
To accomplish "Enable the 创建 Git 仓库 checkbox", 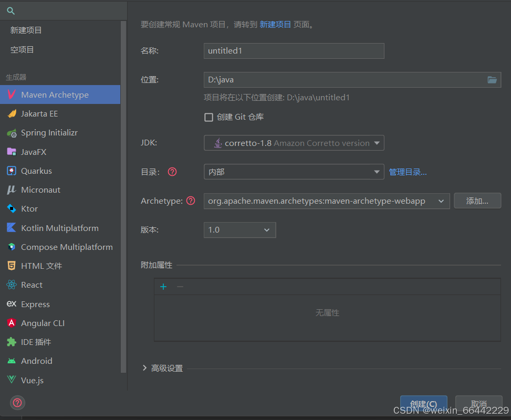I will pos(208,117).
